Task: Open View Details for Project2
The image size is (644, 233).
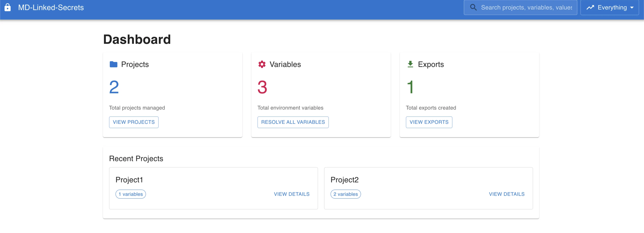Action: (x=506, y=194)
